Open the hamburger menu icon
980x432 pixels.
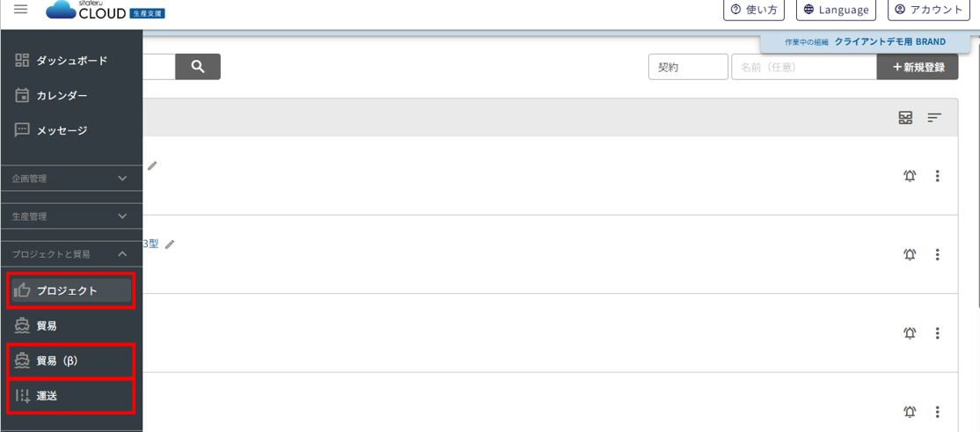(x=20, y=10)
